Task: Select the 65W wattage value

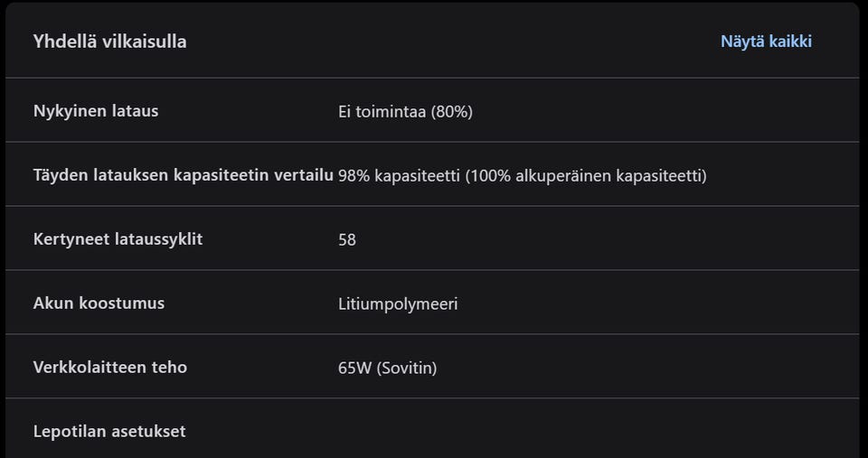Action: [x=354, y=368]
